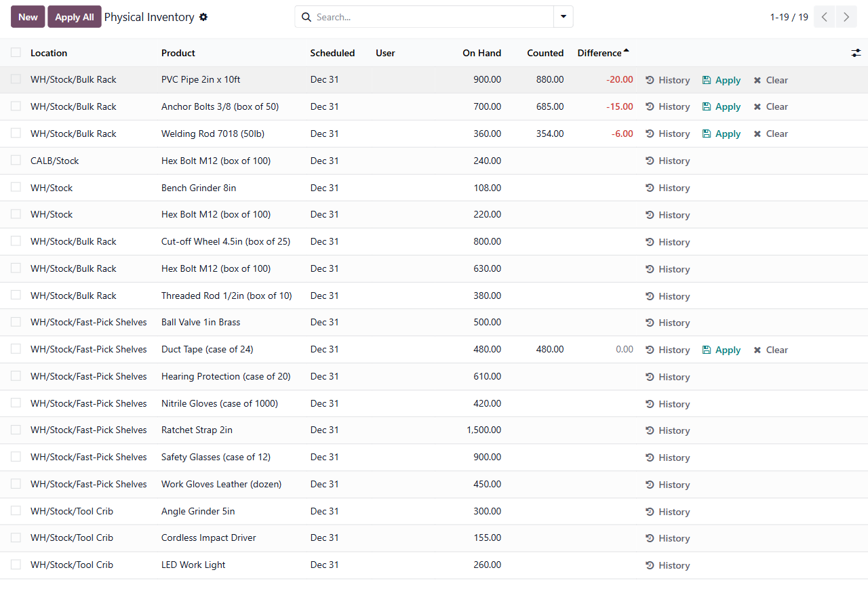This screenshot has width=868, height=589.
Task: Go to the next page arrow
Action: [846, 17]
